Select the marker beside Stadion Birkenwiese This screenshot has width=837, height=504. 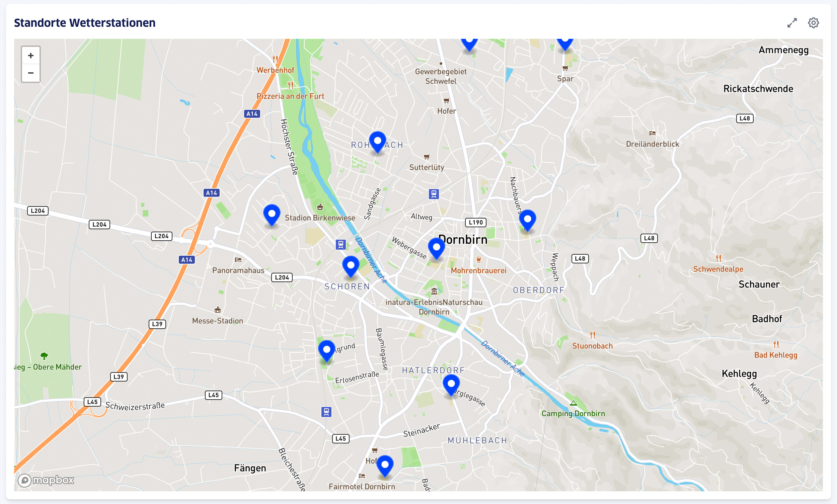272,214
